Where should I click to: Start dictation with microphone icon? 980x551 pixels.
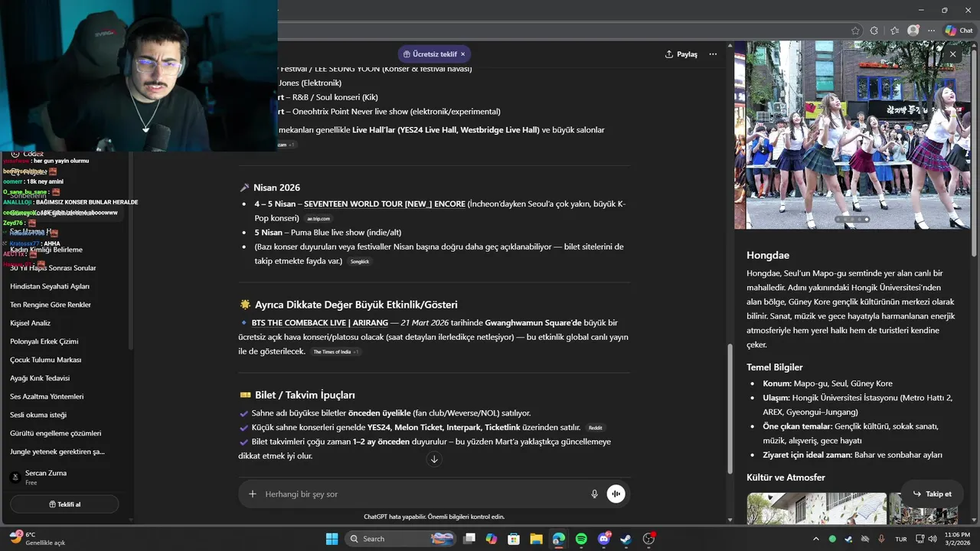[x=594, y=494]
